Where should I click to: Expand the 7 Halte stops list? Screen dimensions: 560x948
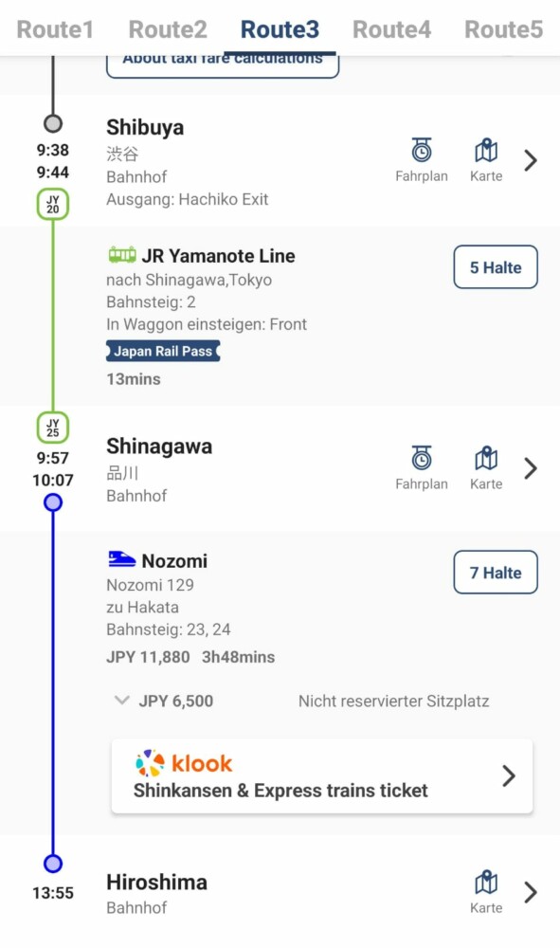point(496,573)
